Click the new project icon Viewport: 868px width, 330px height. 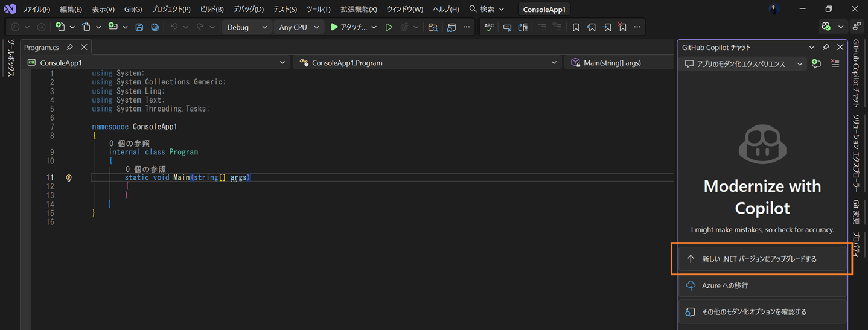[x=60, y=27]
